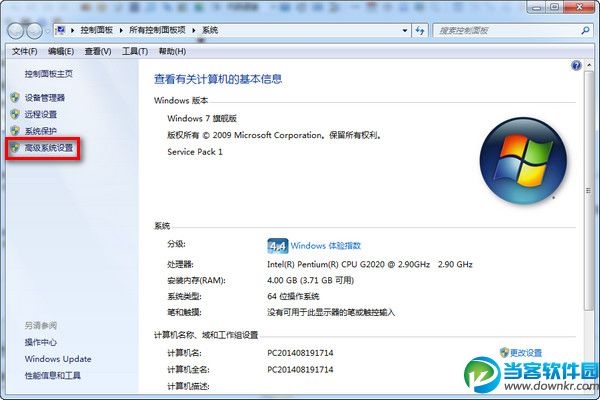Click the 控制面板 breadcrumb segment

click(x=96, y=30)
